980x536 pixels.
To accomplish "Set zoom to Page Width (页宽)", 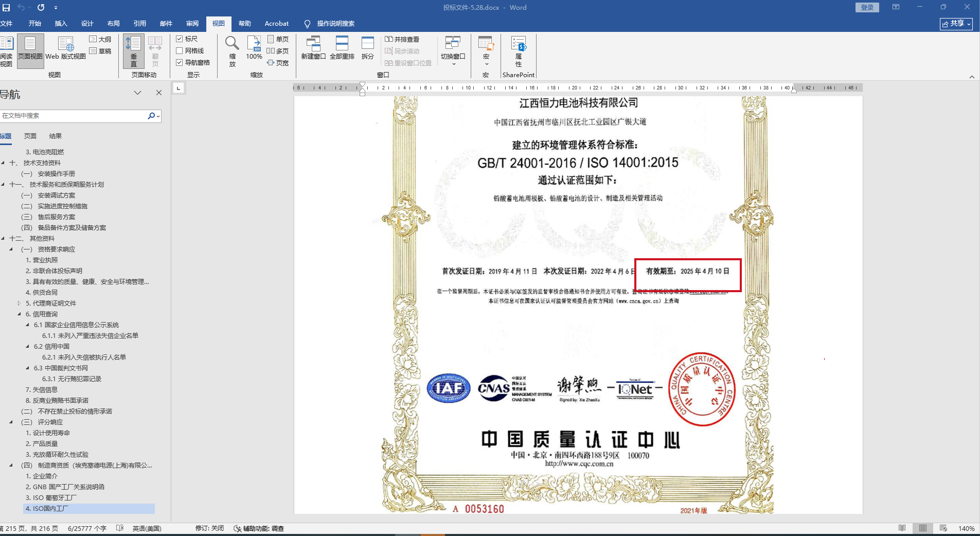I will pyautogui.click(x=278, y=63).
